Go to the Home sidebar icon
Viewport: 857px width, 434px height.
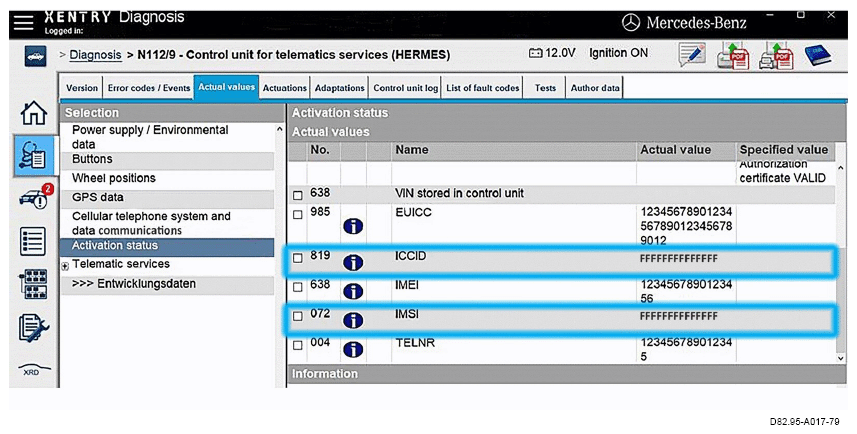[x=34, y=113]
